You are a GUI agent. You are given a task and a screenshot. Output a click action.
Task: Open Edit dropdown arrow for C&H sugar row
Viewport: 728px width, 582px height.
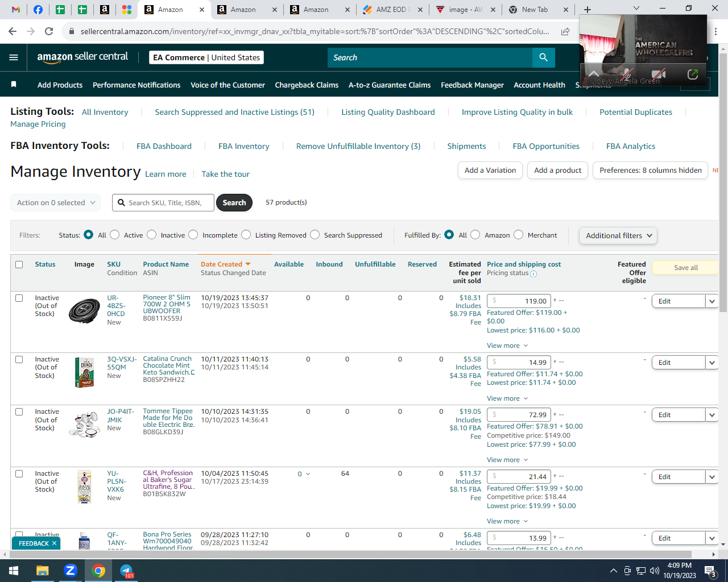pos(712,477)
